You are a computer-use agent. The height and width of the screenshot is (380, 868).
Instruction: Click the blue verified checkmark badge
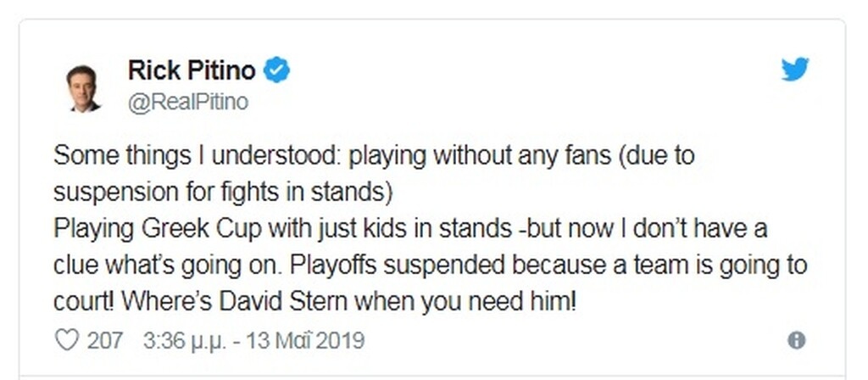point(276,71)
